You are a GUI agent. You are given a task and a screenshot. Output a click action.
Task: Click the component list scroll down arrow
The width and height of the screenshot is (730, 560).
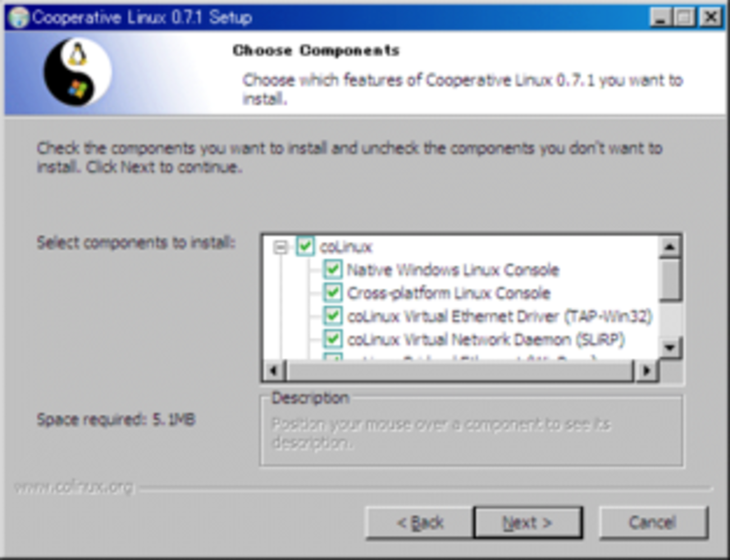(x=669, y=348)
